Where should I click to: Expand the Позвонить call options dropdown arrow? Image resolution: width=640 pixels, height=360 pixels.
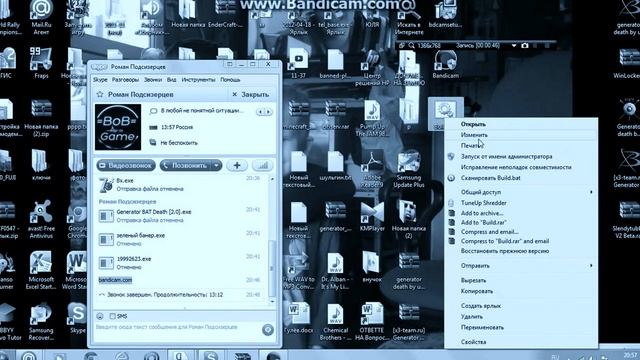(x=216, y=165)
